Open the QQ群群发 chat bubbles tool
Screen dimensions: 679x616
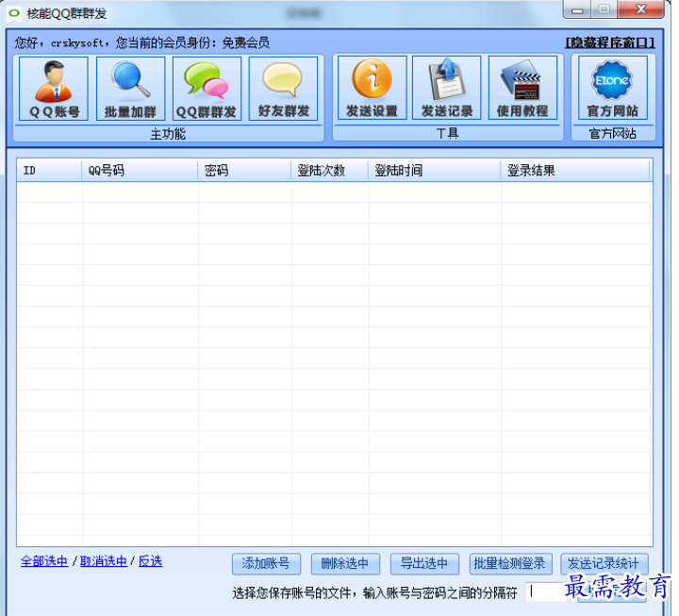pos(207,89)
